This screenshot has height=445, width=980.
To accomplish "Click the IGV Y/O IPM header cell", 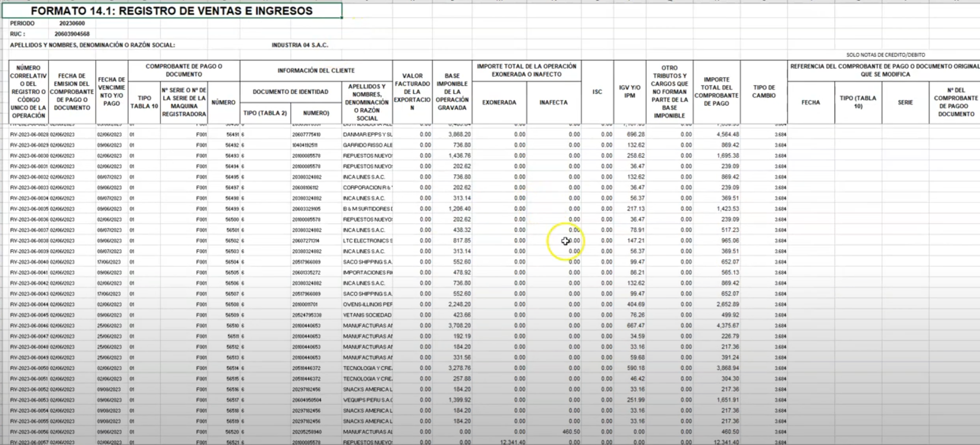I will coord(629,92).
